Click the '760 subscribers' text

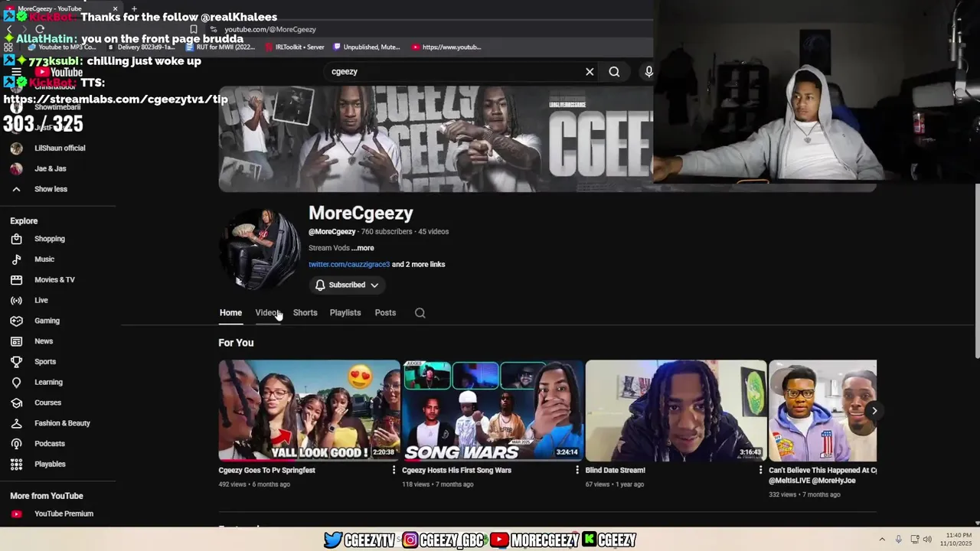point(387,232)
